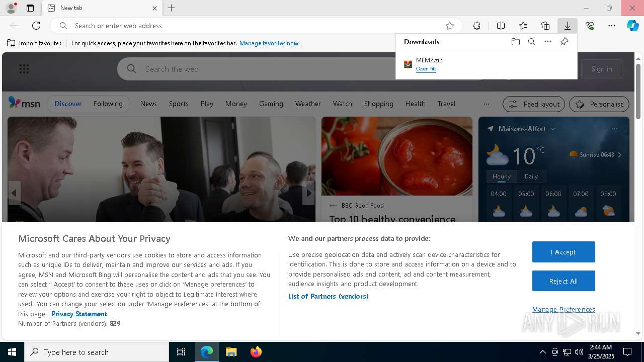Screen dimensions: 644x362
Task: Open the downloads folder icon
Action: (x=515, y=42)
